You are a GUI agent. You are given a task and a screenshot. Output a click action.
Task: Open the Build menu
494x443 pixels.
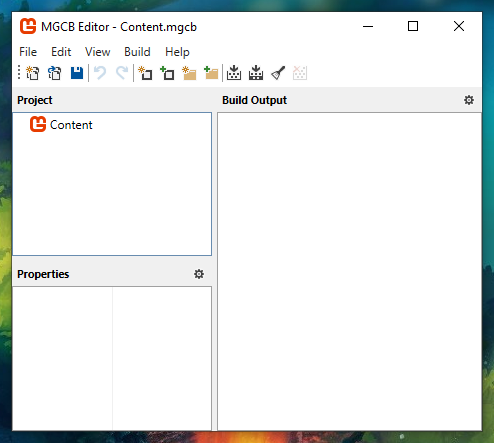[137, 52]
